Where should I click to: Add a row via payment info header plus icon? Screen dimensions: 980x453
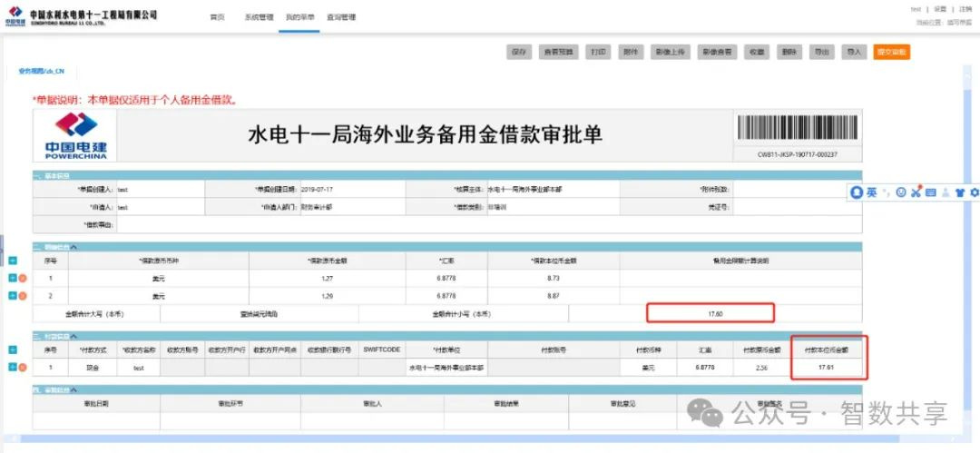coord(13,350)
